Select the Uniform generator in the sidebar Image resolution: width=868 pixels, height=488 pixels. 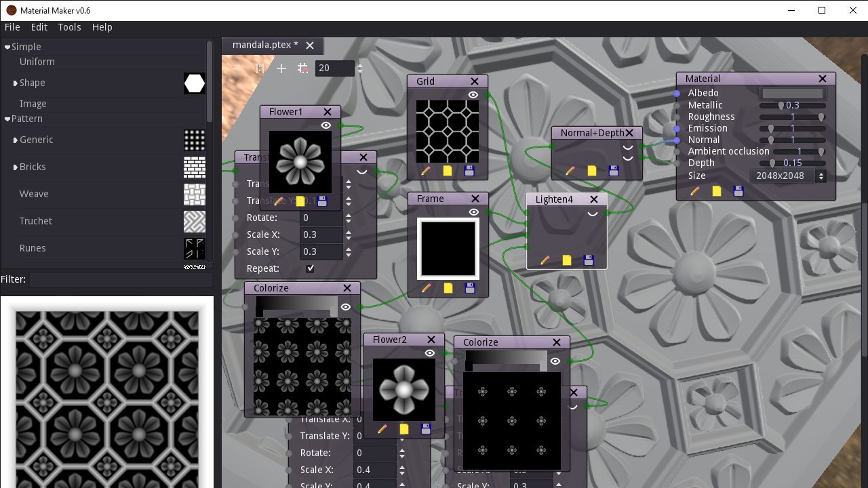[37, 62]
